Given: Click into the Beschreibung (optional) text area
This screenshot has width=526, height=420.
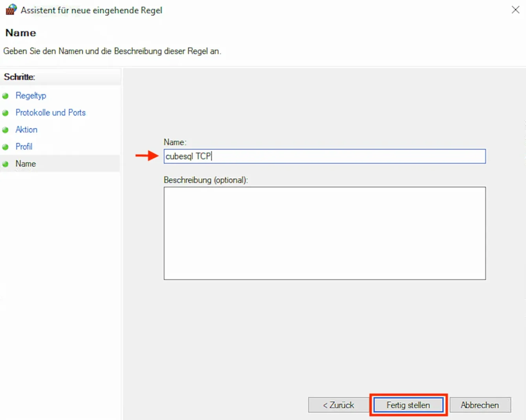Looking at the screenshot, I should tap(325, 233).
